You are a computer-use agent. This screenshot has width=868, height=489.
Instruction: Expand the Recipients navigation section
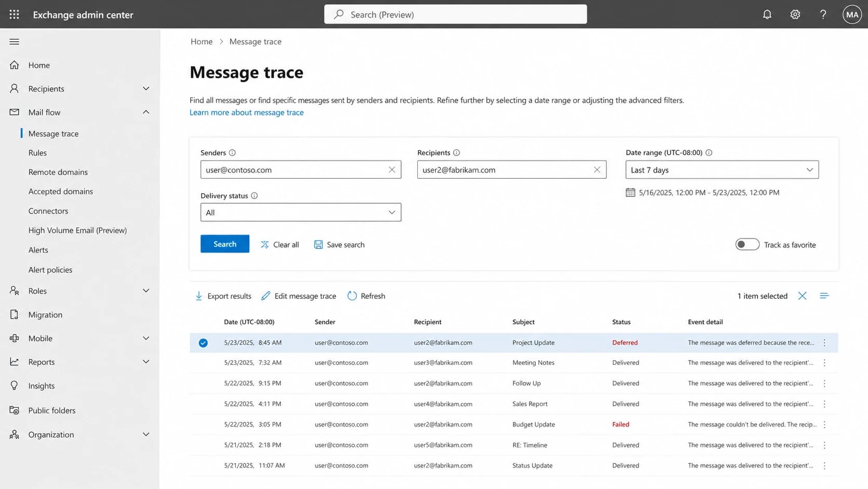146,88
